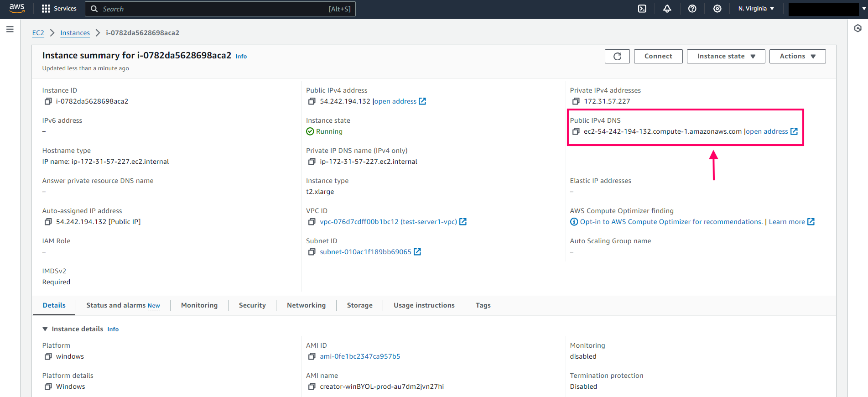Open the Services menu
Screen dimensions: 868x397
[59, 9]
